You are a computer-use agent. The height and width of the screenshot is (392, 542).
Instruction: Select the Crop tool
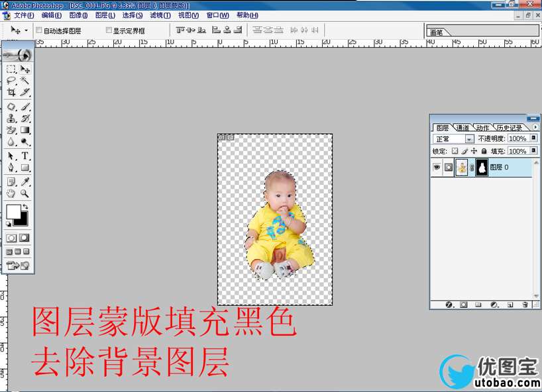tap(11, 92)
